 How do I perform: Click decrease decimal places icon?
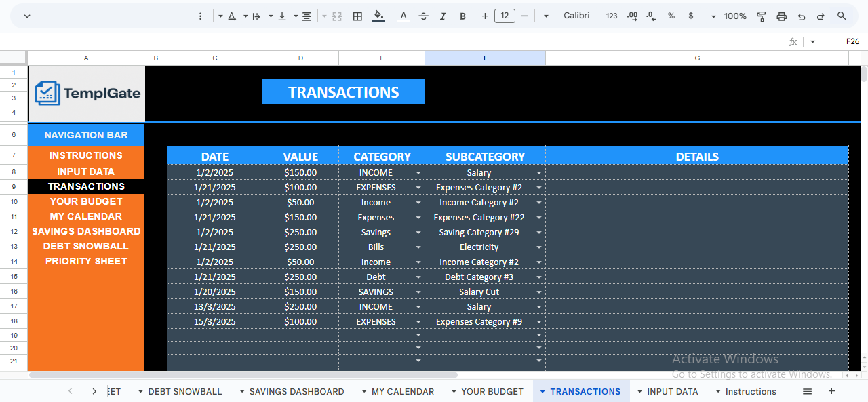coord(651,16)
